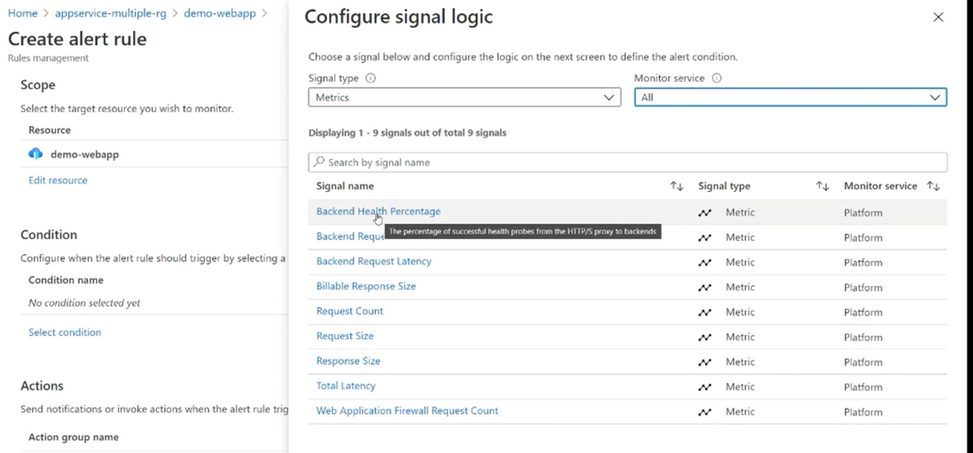Screen dimensions: 973x453
Task: Select Total Latency signal
Action: 346,385
